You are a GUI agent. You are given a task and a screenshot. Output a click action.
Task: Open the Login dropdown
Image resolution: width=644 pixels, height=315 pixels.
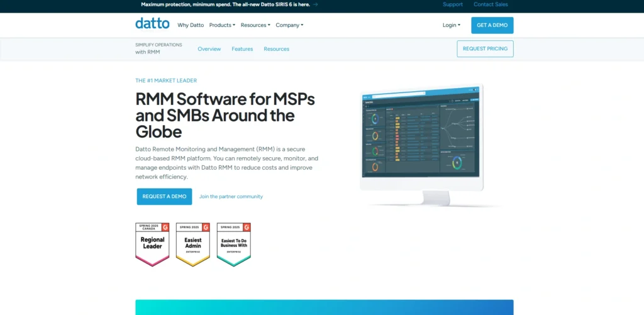pos(452,25)
